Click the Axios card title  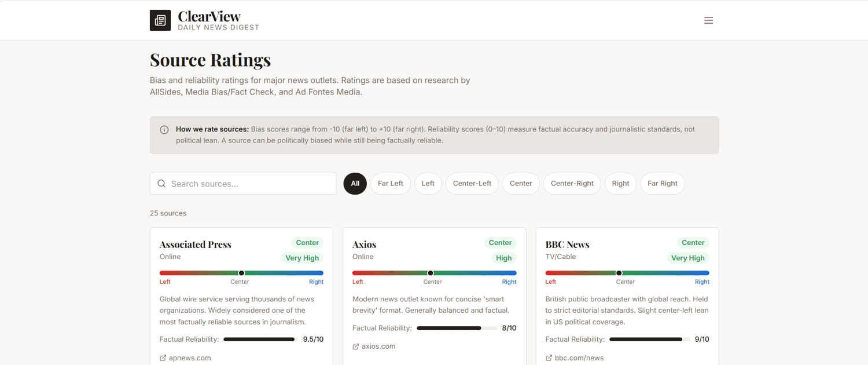click(x=365, y=244)
